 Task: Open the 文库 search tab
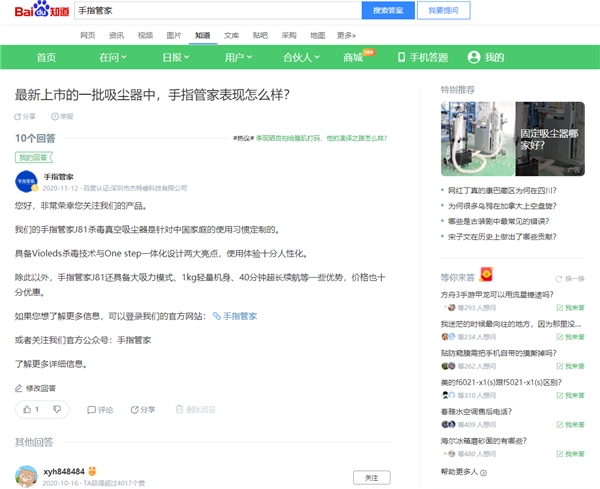[231, 35]
